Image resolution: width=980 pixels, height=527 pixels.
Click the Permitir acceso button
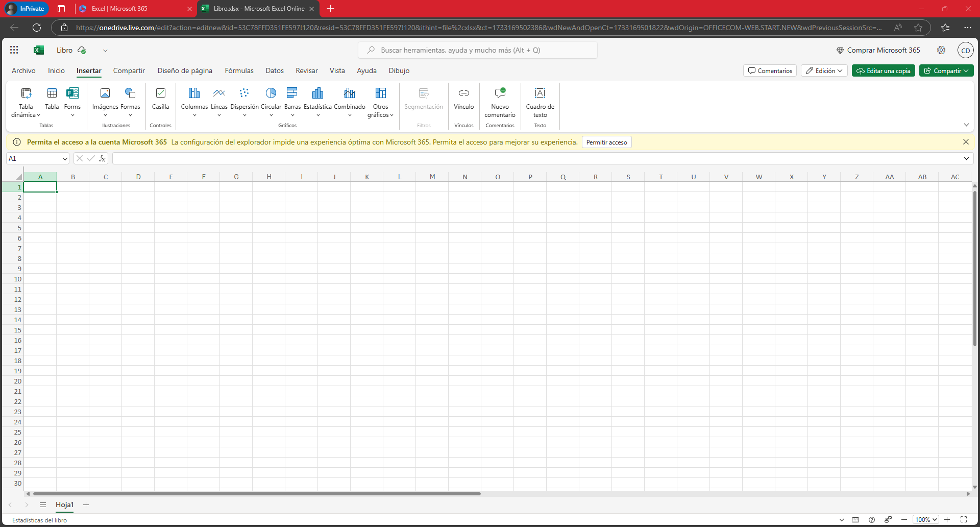click(x=606, y=142)
